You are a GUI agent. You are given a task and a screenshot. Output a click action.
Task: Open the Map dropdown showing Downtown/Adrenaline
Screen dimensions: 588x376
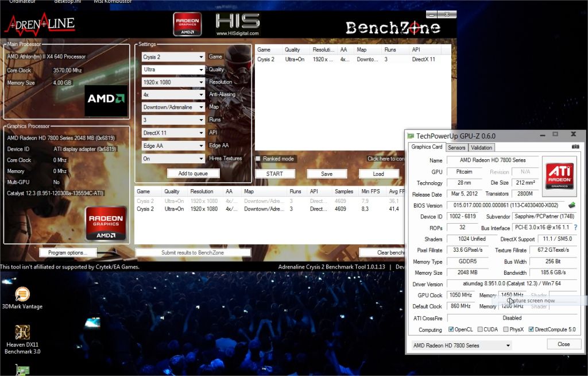click(x=173, y=107)
